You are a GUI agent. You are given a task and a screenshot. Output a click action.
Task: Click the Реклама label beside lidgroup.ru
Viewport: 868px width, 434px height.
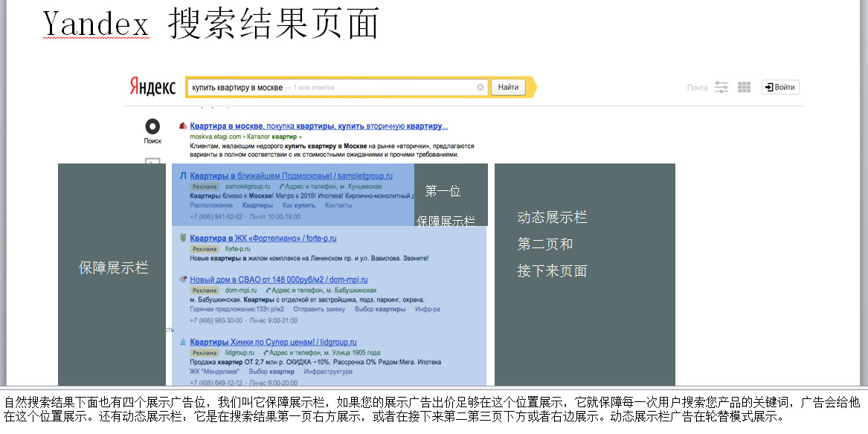tap(205, 353)
